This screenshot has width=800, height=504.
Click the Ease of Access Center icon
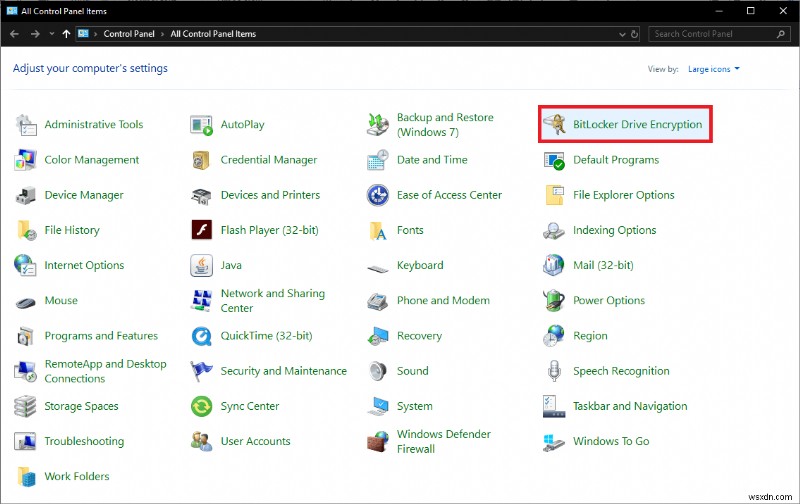pos(378,195)
